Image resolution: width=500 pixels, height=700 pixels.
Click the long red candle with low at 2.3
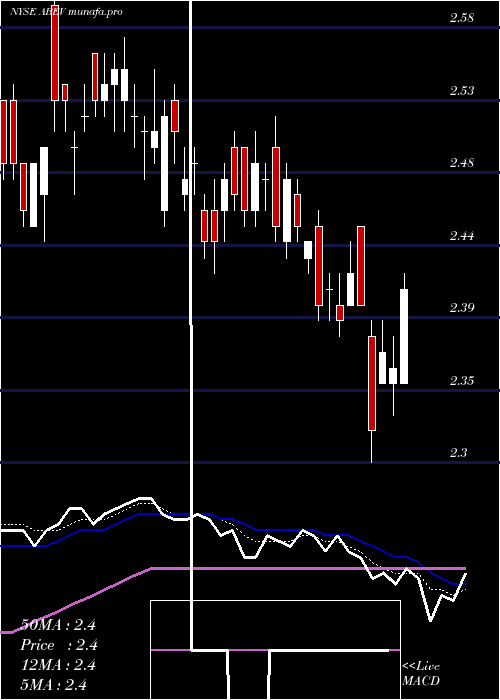point(372,383)
